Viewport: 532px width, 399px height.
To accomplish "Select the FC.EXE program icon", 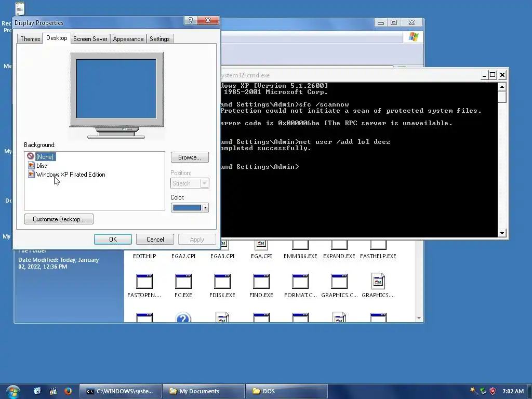I will 183,281.
